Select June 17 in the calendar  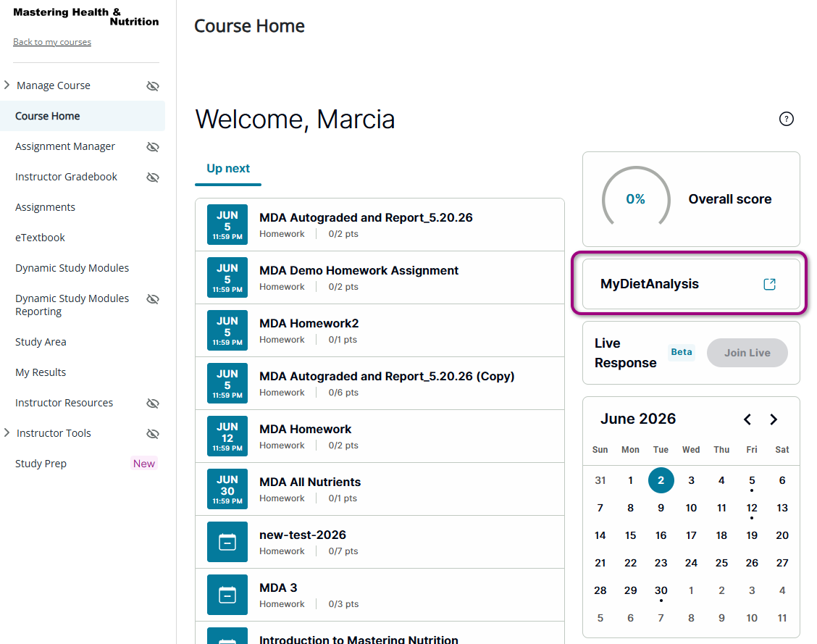[x=691, y=535]
